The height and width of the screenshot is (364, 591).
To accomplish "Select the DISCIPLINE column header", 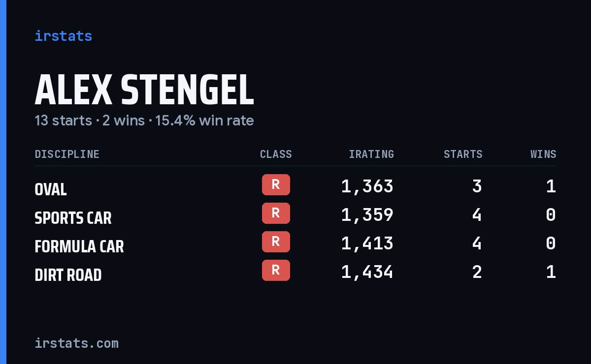I will click(67, 154).
